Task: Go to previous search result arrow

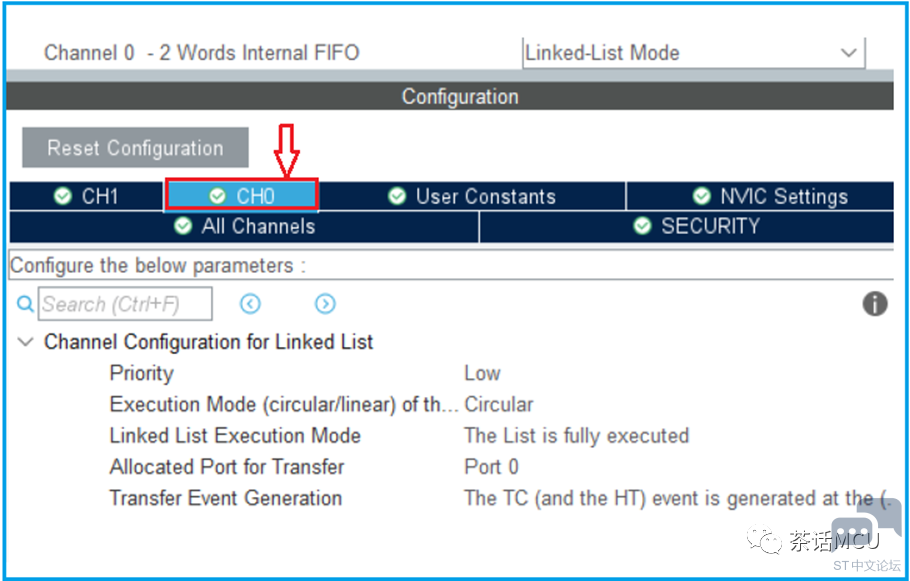Action: coord(250,304)
